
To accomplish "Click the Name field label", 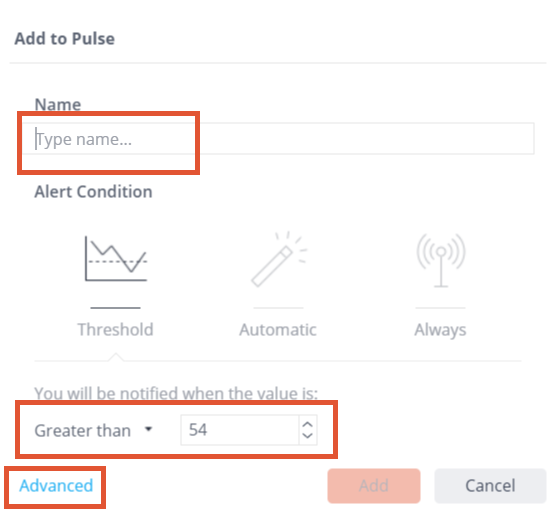I will click(x=58, y=105).
